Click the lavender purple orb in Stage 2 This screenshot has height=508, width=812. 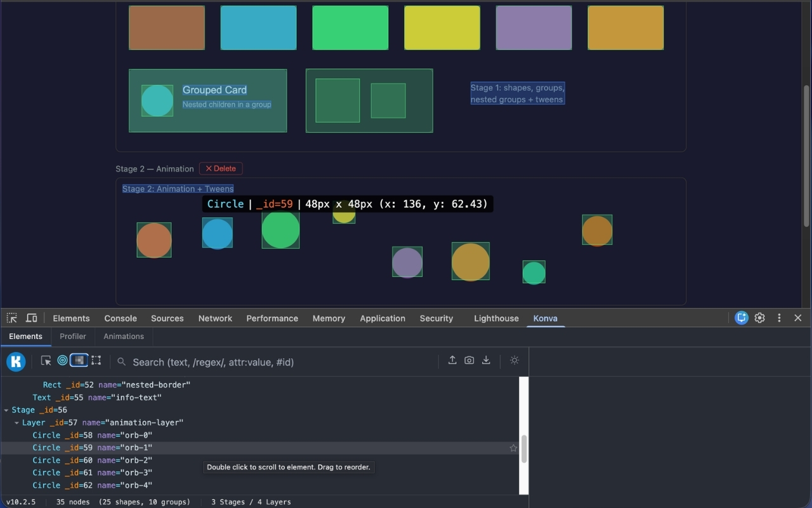tap(407, 262)
